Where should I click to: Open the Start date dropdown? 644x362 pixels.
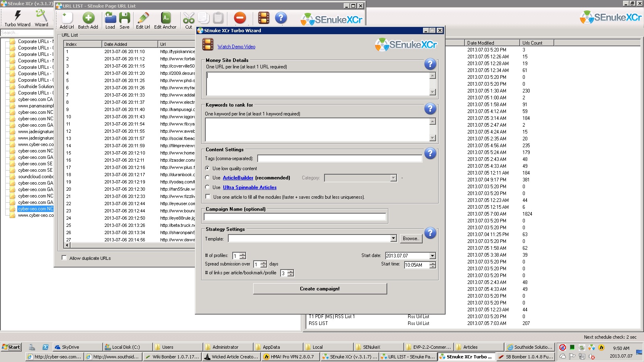coord(432,256)
